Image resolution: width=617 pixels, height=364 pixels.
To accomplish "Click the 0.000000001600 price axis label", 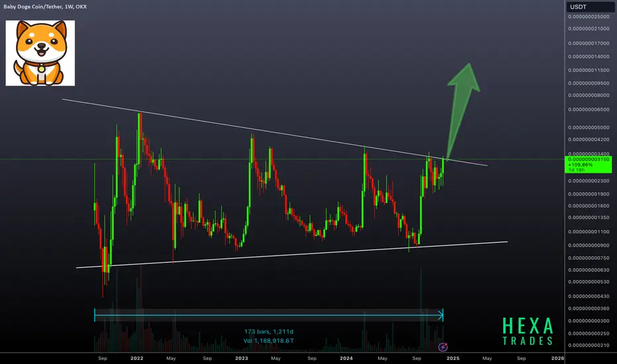I will click(x=589, y=206).
